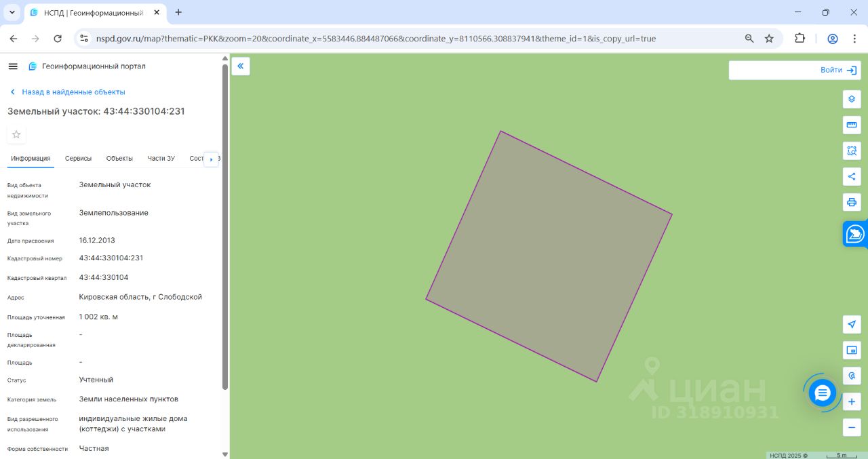868x459 pixels.
Task: Switch to the Сервисы tab
Action: click(78, 159)
